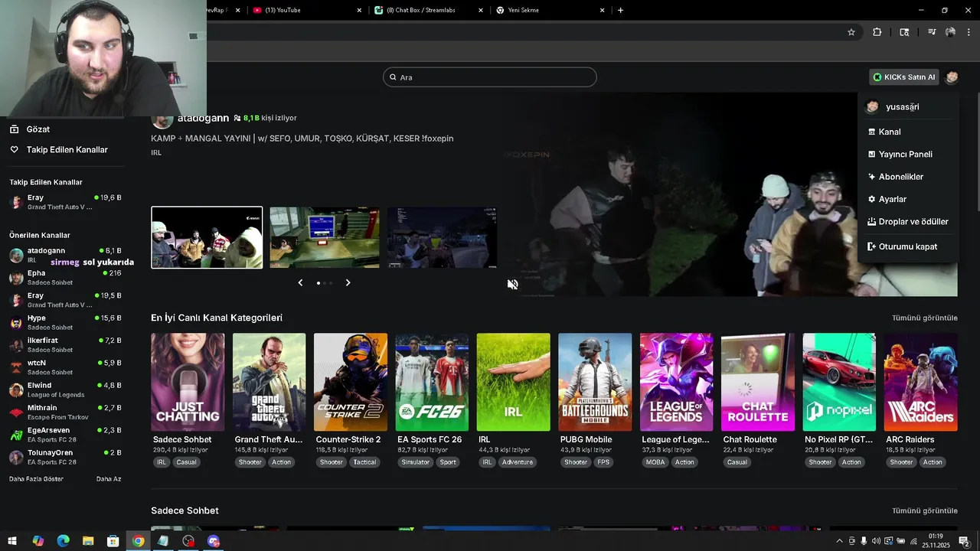Open ilkerfirat channel in sidebar
The width and height of the screenshot is (980, 551).
tap(65, 344)
